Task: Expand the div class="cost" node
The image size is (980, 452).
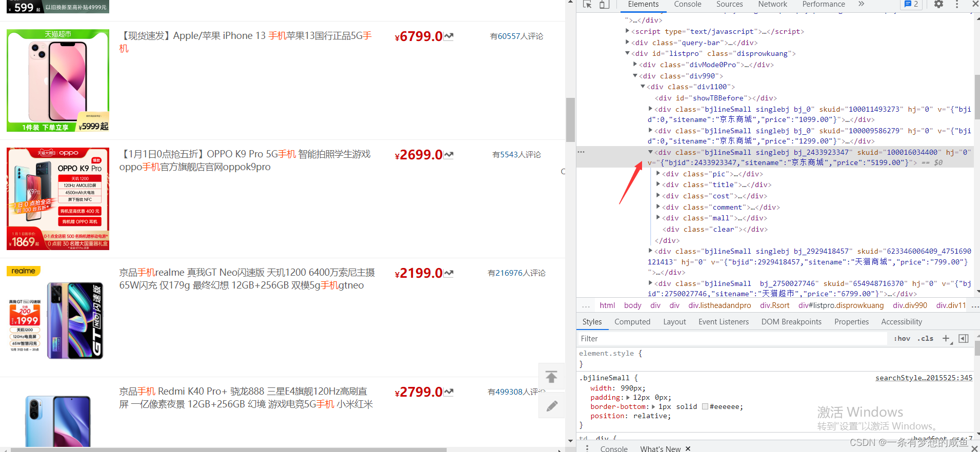Action: [x=658, y=196]
